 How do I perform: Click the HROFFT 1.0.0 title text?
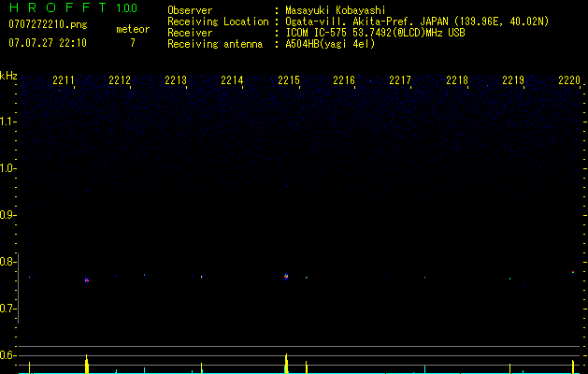[73, 7]
